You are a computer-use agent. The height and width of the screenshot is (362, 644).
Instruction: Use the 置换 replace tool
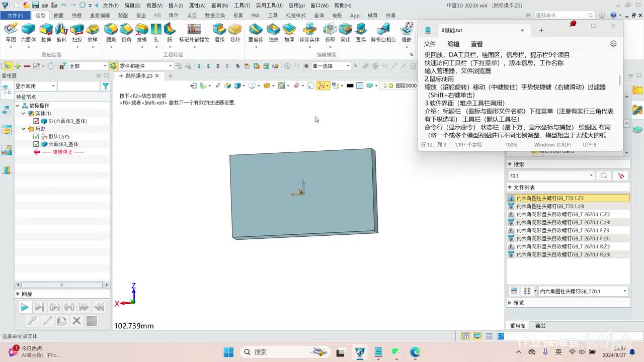pyautogui.click(x=361, y=32)
